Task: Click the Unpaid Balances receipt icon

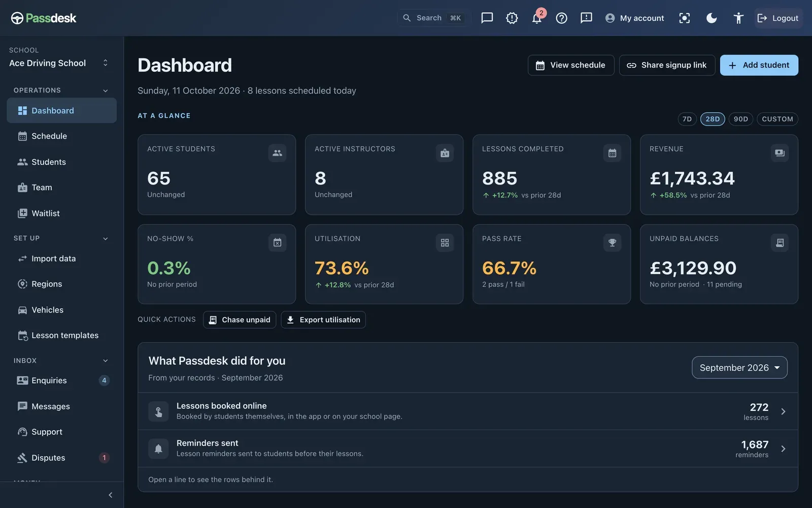Action: pos(780,243)
